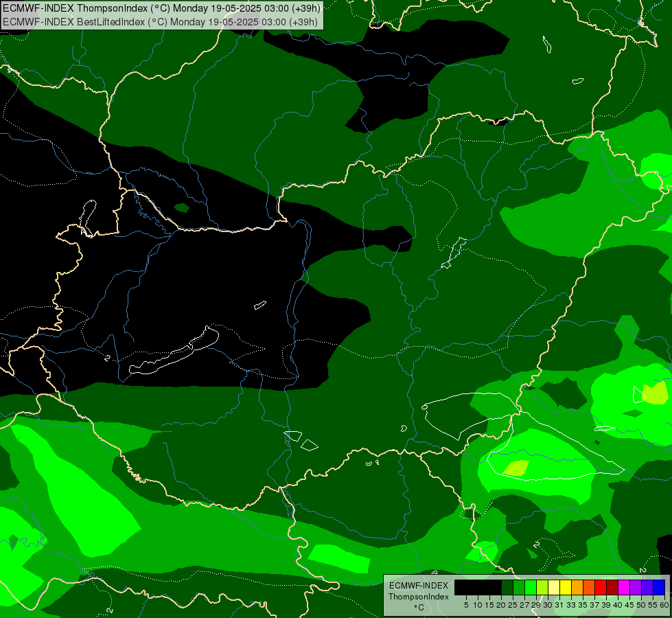Click the pure yellow 31–33 legend swatch
Screen dimensions: 672x618
566,587
